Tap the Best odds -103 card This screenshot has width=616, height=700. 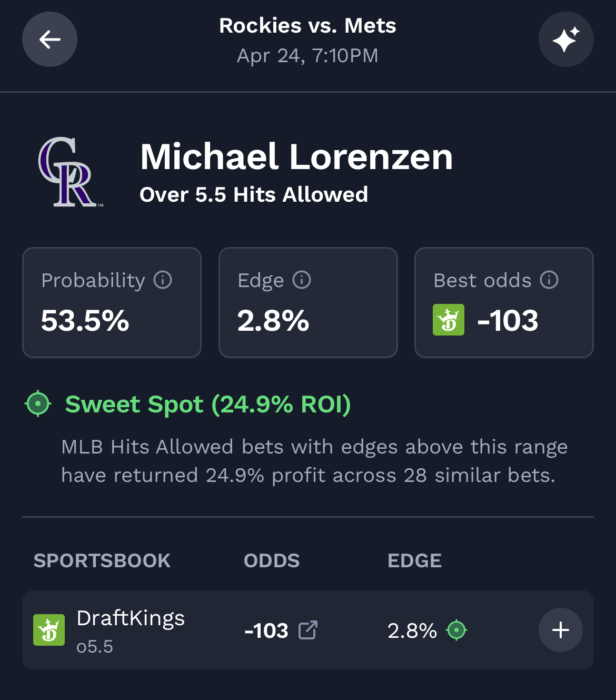tap(504, 302)
